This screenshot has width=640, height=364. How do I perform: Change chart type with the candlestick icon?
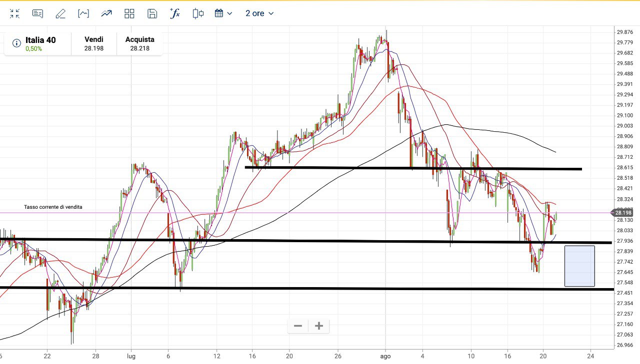point(198,13)
